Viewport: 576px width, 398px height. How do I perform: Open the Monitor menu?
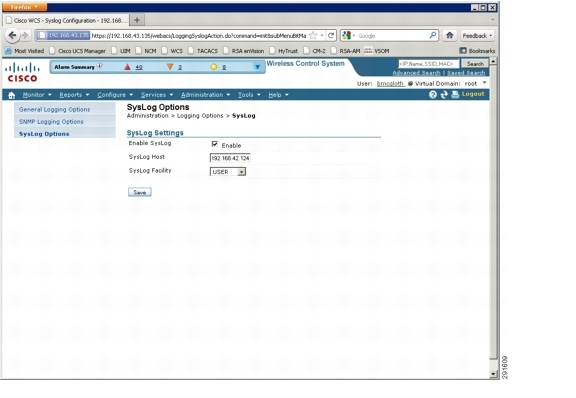tap(37, 95)
